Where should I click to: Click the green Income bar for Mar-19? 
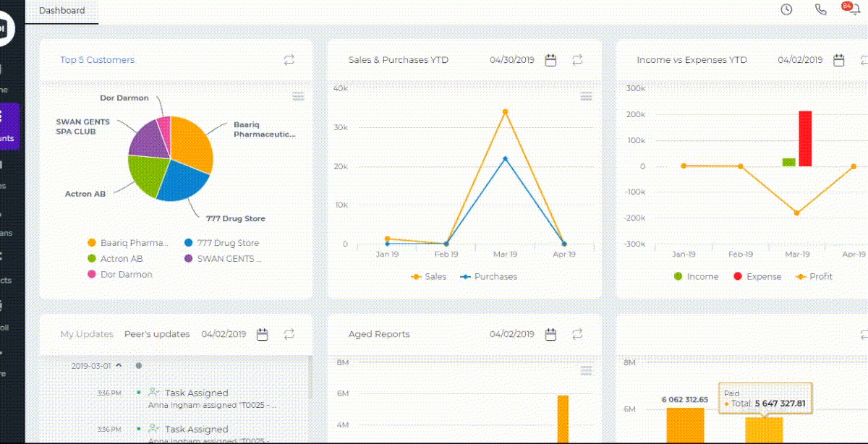point(789,163)
